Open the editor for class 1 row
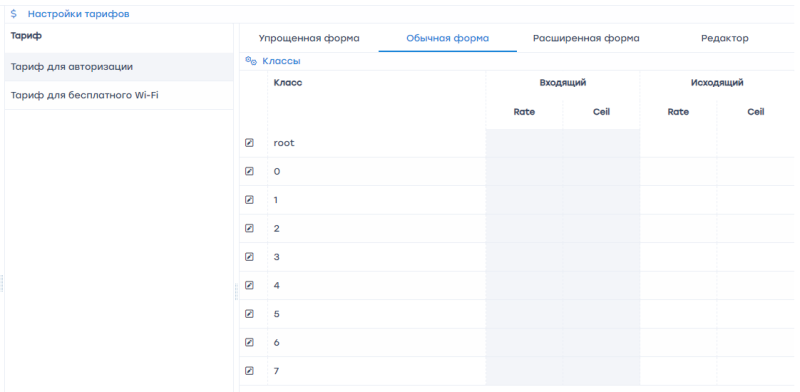Viewport: 800px width, 392px height. [249, 200]
